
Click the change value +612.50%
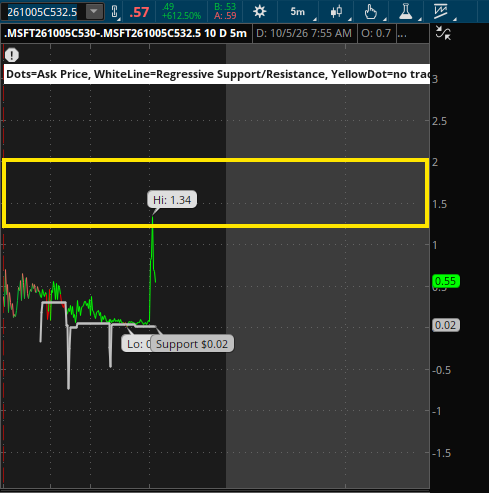tap(181, 16)
